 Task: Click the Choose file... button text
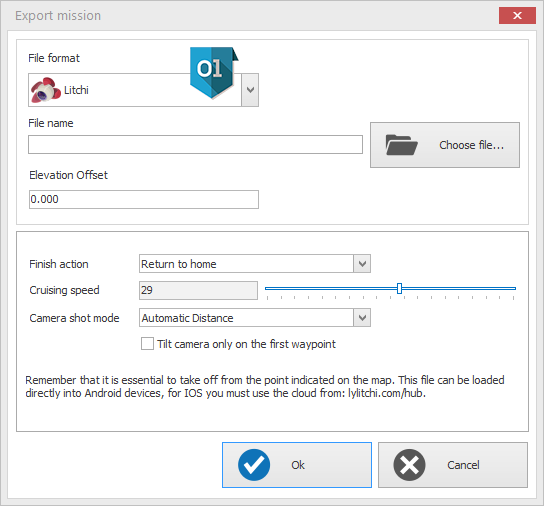tap(471, 145)
